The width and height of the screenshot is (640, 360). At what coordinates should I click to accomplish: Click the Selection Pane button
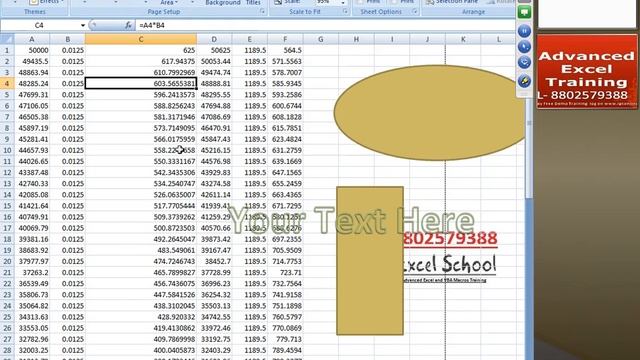[x=452, y=2]
